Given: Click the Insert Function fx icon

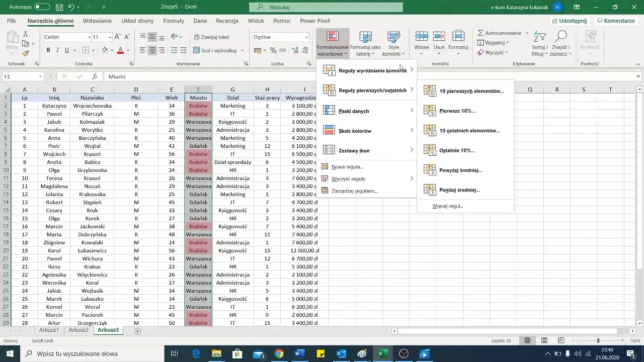Looking at the screenshot, I should coord(95,76).
